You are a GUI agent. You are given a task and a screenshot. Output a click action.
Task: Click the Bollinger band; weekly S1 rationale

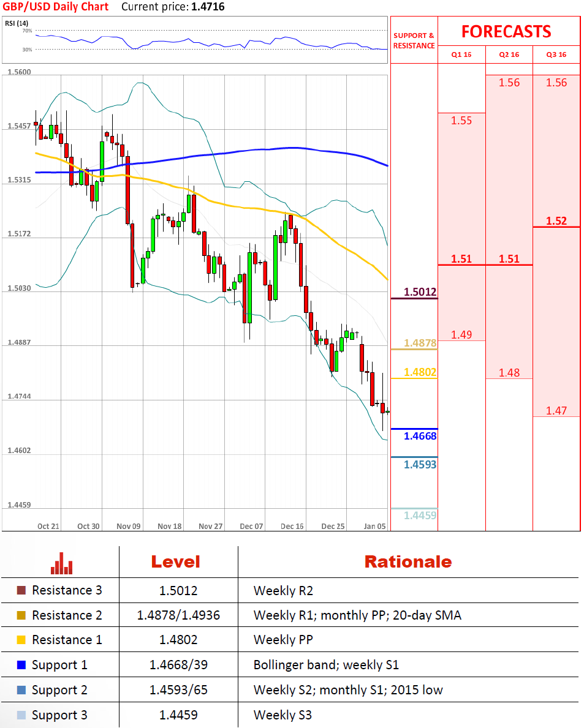[x=326, y=666]
